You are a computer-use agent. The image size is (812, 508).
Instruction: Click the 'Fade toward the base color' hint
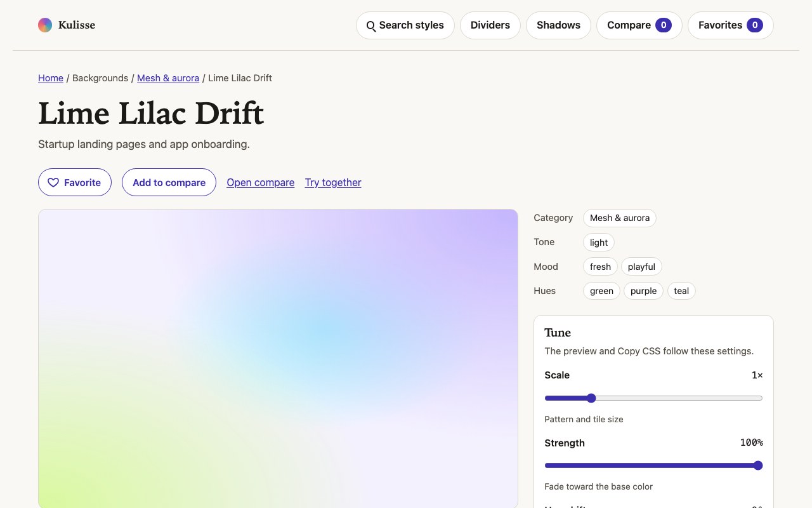598,486
